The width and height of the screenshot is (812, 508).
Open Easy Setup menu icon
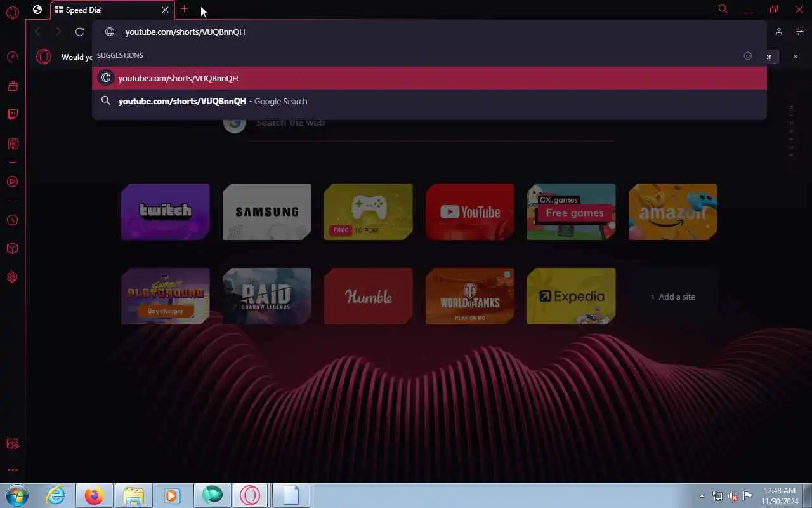click(x=799, y=32)
